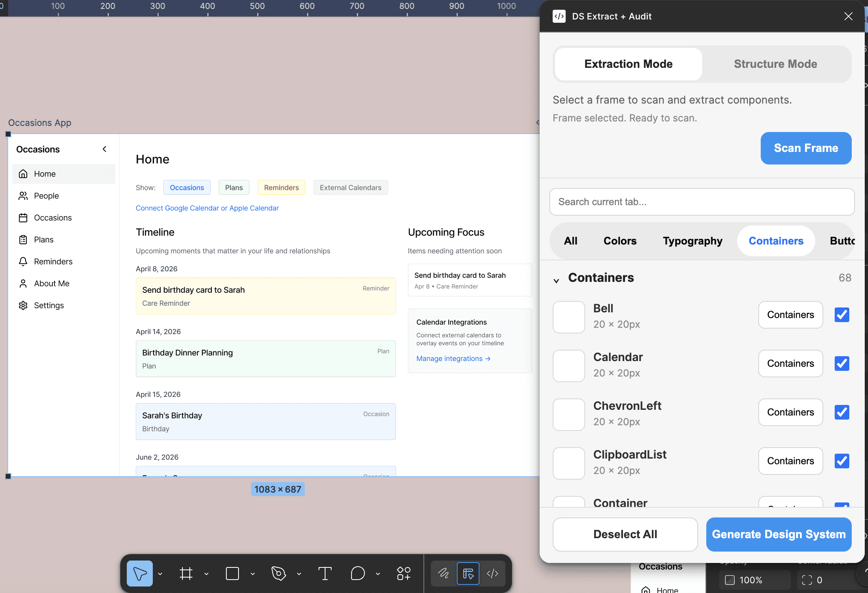Select the Frame tool
Screen dimensions: 868x593
(x=186, y=574)
